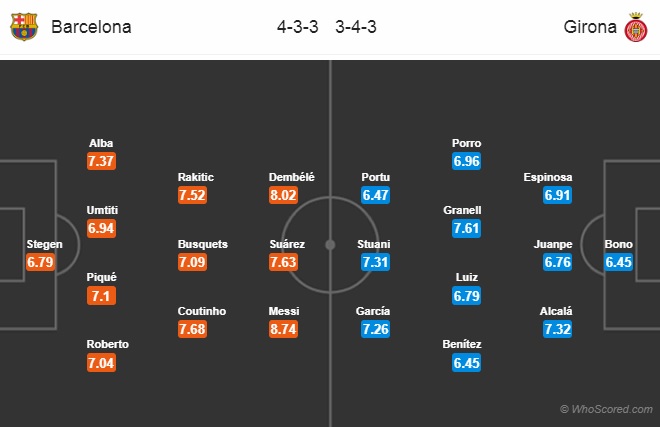
Task: Click the 4-3-3 Barcelona formation label
Action: (x=298, y=28)
